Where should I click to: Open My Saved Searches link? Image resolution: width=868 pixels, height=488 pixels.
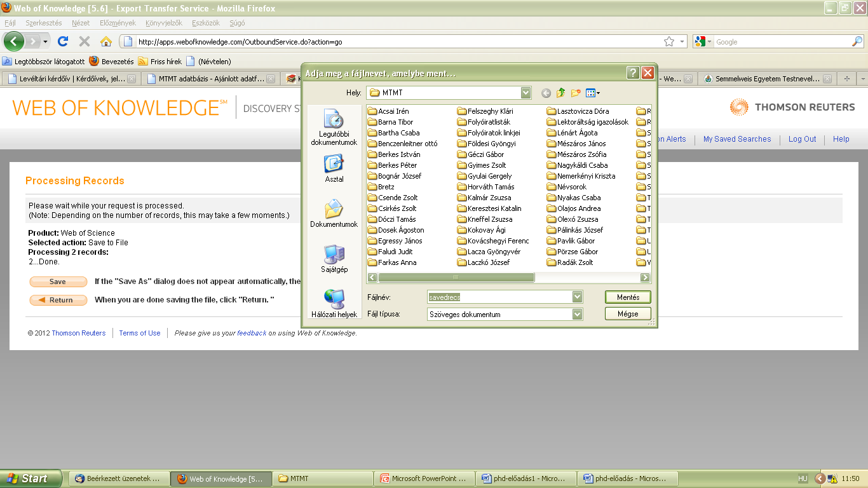(x=737, y=139)
